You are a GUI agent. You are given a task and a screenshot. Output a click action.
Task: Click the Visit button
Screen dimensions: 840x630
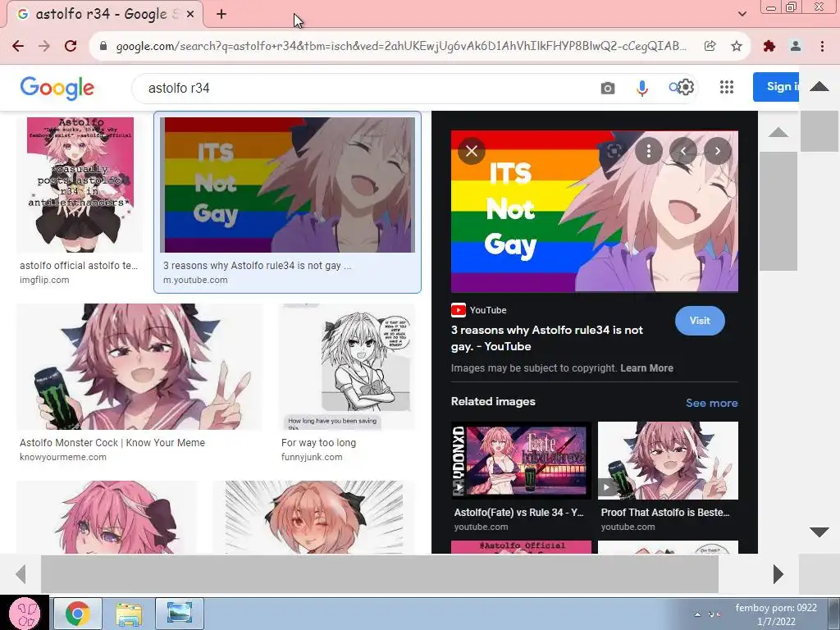click(700, 321)
